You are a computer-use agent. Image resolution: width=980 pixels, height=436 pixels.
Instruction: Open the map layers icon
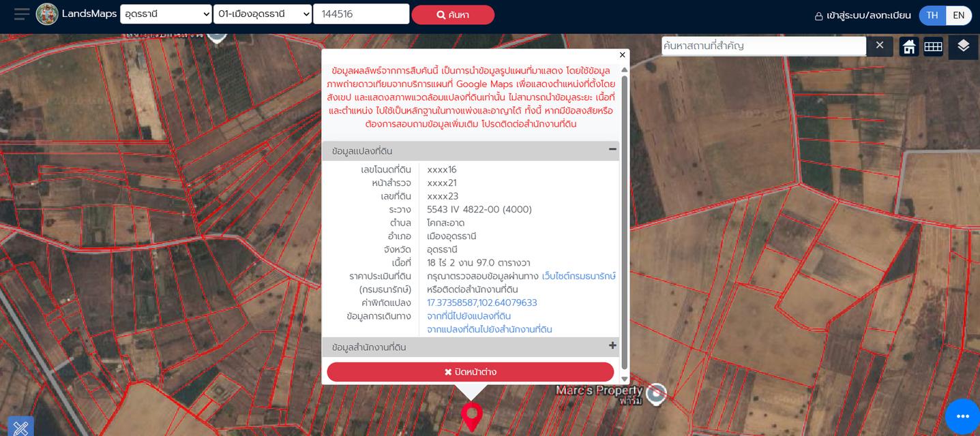point(963,46)
